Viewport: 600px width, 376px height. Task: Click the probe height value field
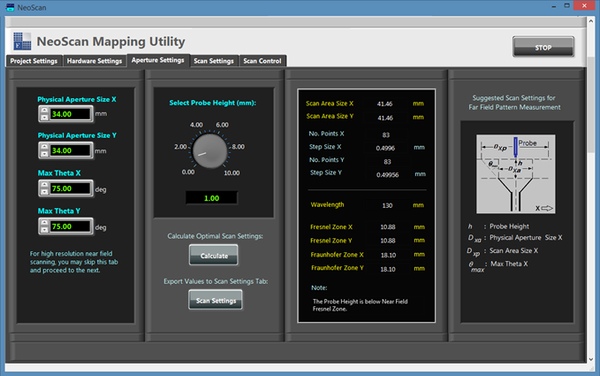tap(211, 198)
